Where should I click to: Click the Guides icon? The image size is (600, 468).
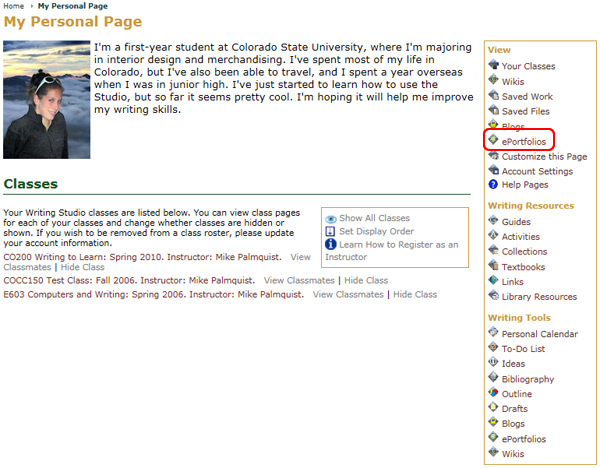[x=494, y=220]
